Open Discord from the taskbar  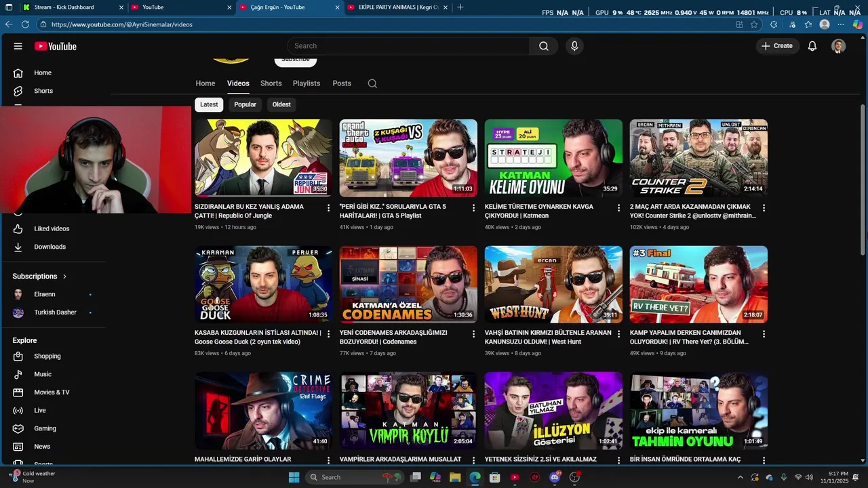555,477
